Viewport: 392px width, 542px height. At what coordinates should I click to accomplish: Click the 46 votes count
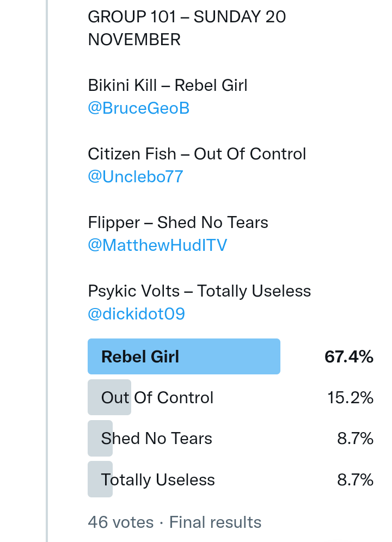click(x=120, y=522)
